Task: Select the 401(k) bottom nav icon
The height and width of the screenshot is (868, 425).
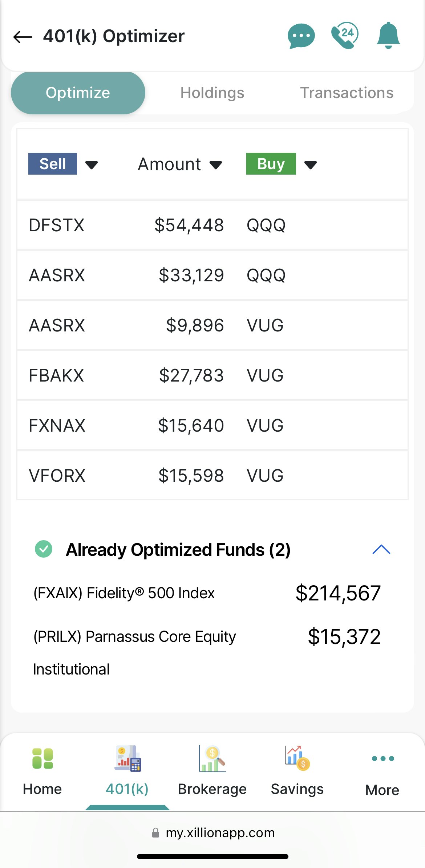Action: 127,758
